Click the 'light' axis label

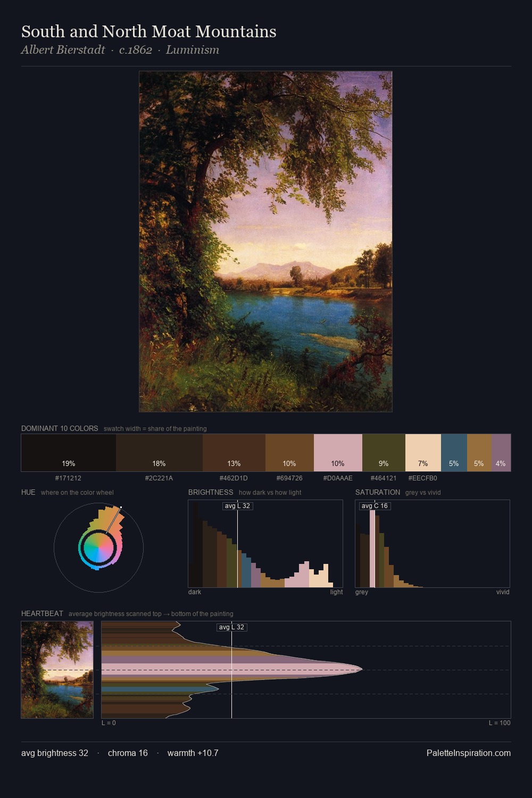(x=337, y=592)
